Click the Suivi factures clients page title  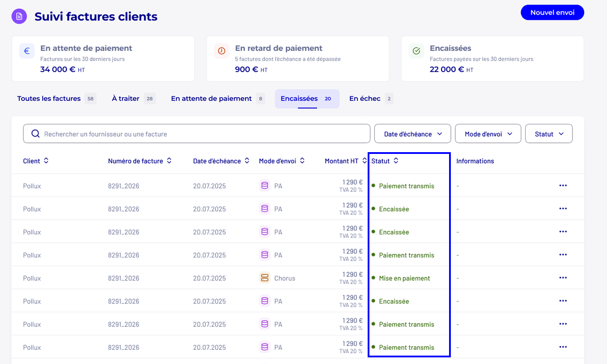click(x=96, y=17)
